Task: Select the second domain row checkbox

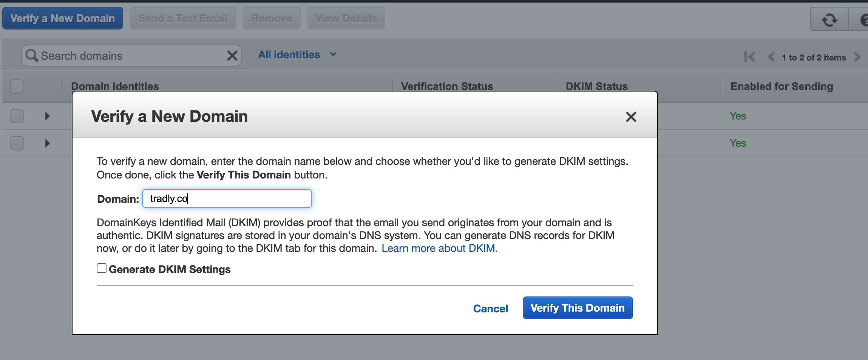Action: click(x=17, y=143)
